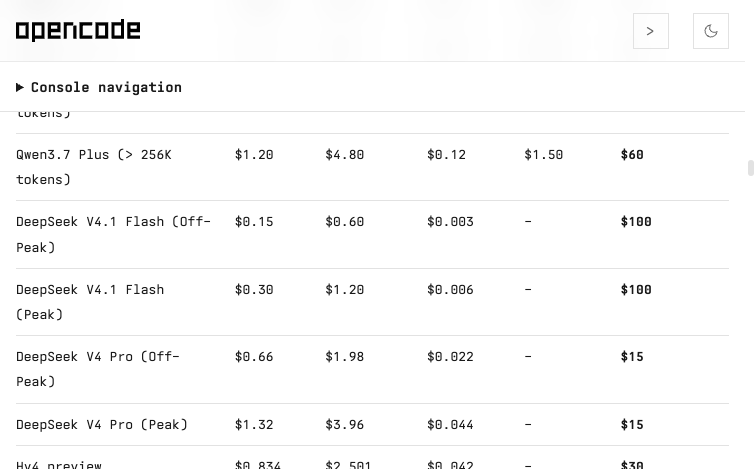Select the $0.044 value for V4 Pro Peak

pos(450,425)
